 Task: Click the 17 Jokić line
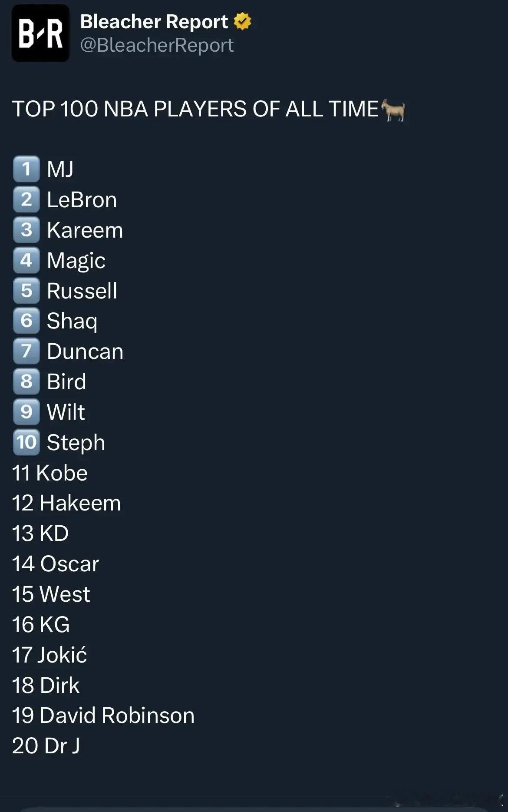tap(49, 655)
